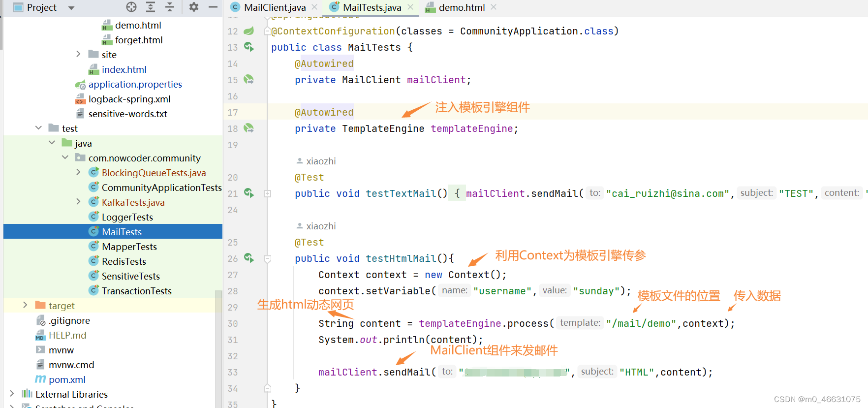Screen dimensions: 868x408
Task: Select demo.html in project tree
Action: (138, 25)
